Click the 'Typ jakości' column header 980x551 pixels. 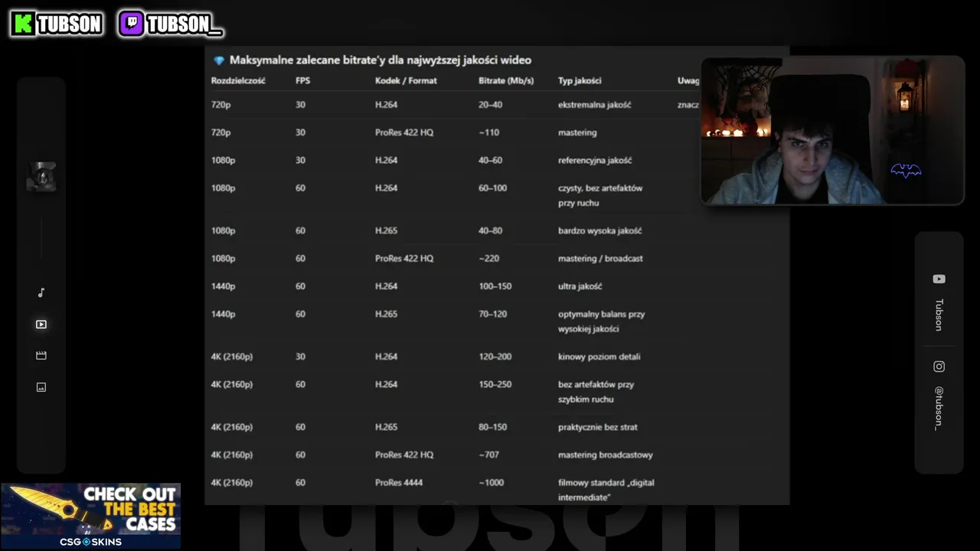580,80
